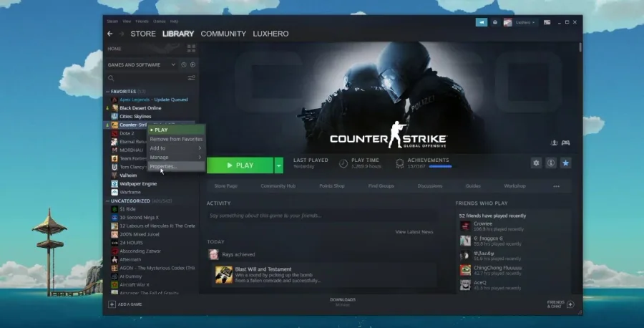Open the grid collections view icon
Screen dimensions: 644x328
click(x=191, y=49)
